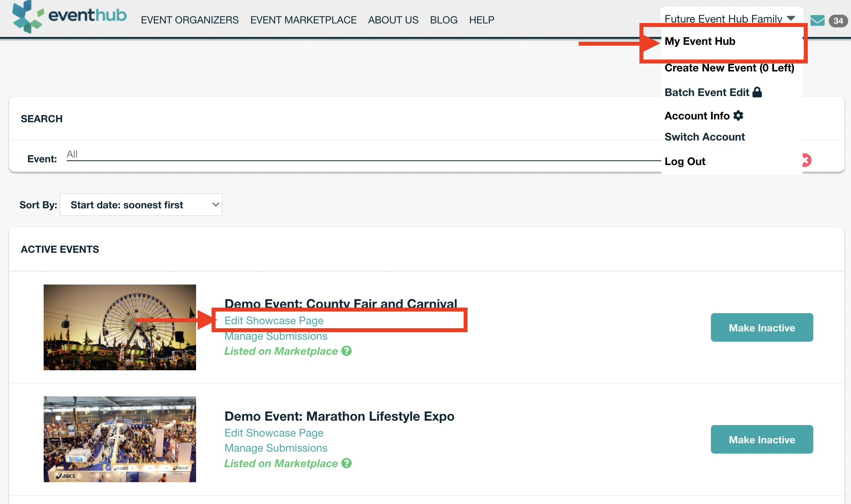Open Account Info from the menu
Screen dimensions: 851x504
click(697, 116)
